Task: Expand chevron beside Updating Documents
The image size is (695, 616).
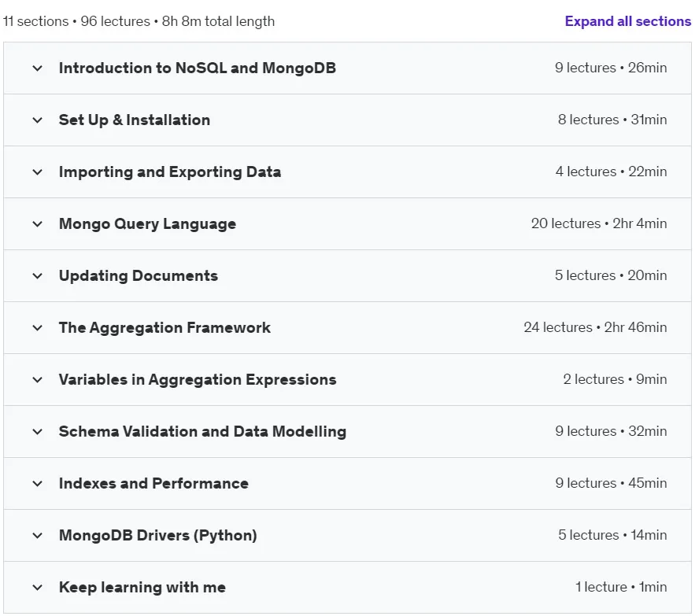Action: click(38, 275)
